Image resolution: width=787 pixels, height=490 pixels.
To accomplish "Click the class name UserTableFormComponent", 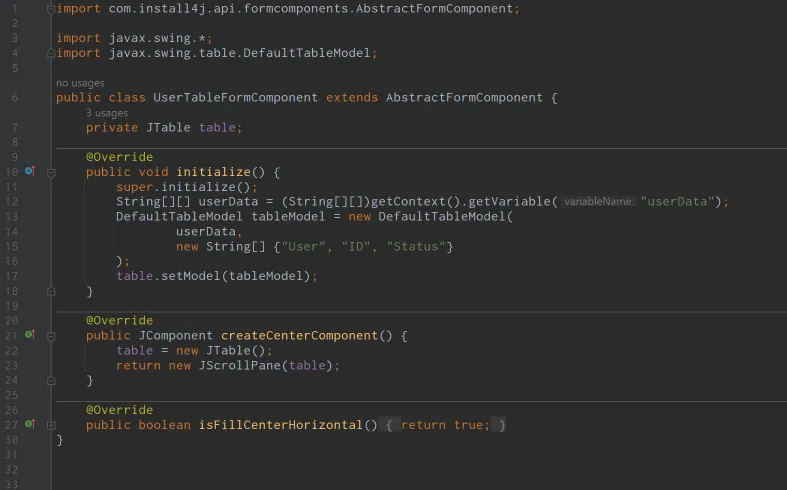I will (235, 97).
